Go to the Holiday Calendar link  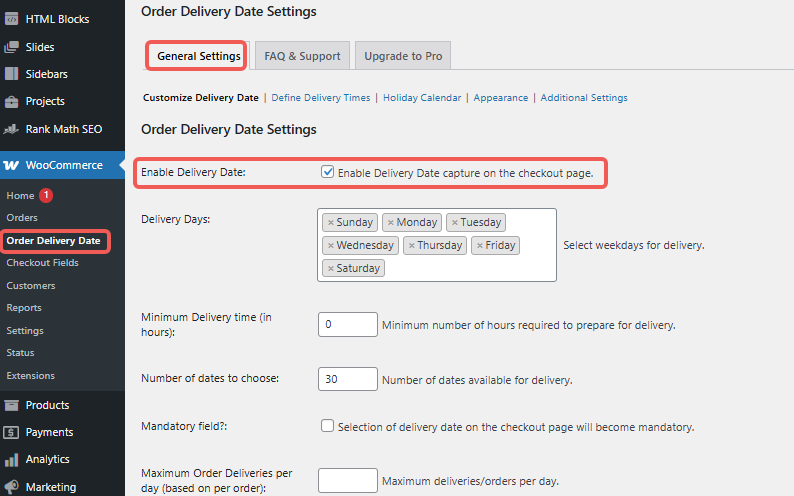pyautogui.click(x=422, y=98)
